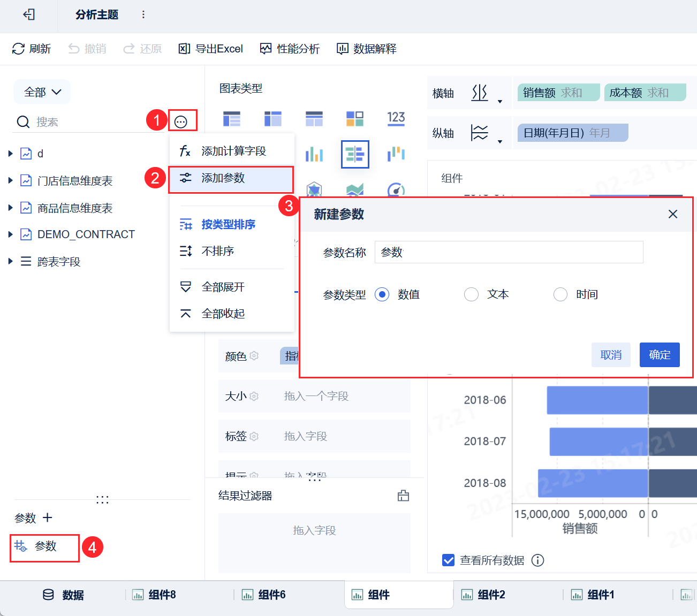The height and width of the screenshot is (616, 697).
Task: Select the 时间 parameter type radio
Action: click(x=560, y=294)
